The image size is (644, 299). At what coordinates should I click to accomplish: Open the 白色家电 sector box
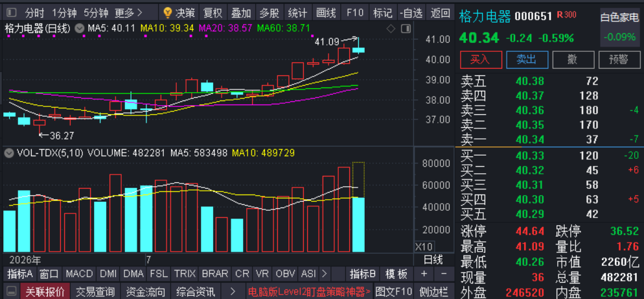620,27
